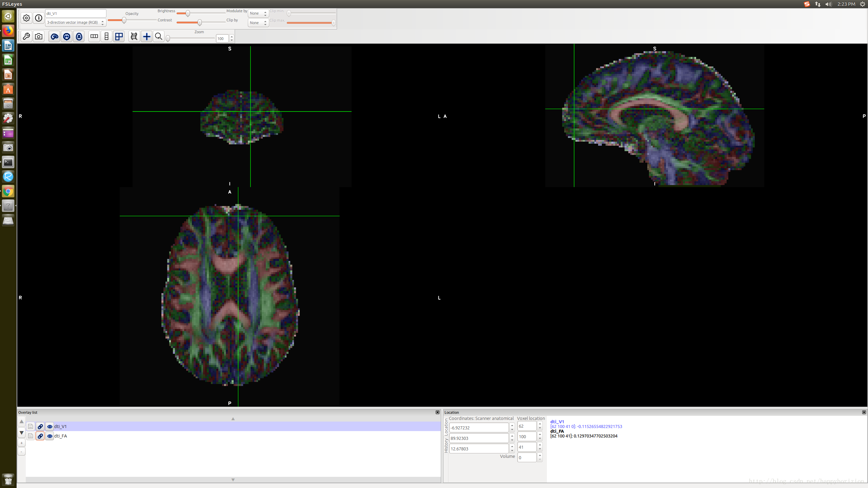Toggle link chain for dti_FA overlay

coord(40,436)
